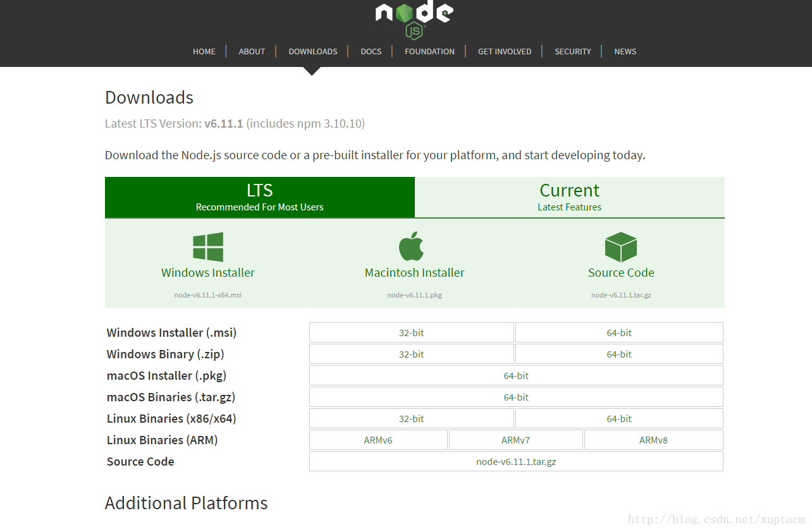The image size is (812, 532).
Task: Download Linux Binaries ARMv8
Action: (x=654, y=440)
